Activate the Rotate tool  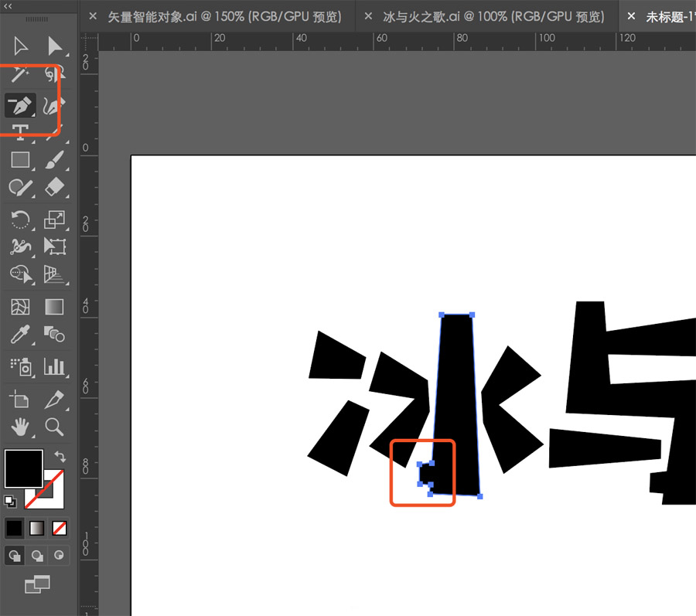click(x=20, y=220)
